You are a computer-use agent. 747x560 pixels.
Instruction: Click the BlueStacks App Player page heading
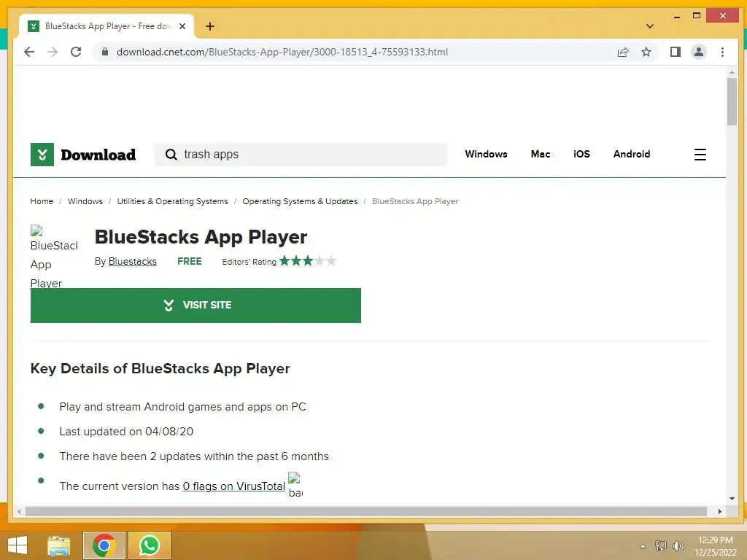coord(201,237)
